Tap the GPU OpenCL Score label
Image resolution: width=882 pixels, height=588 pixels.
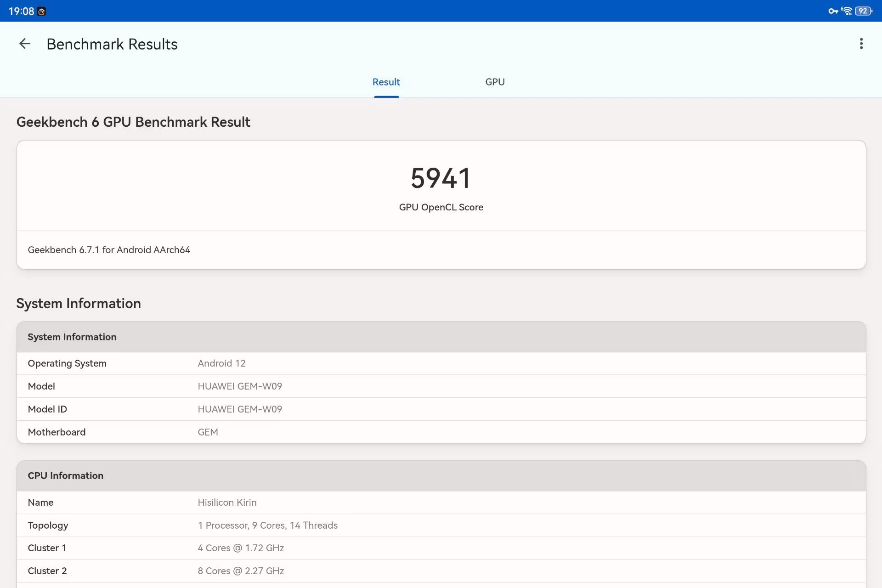point(441,207)
